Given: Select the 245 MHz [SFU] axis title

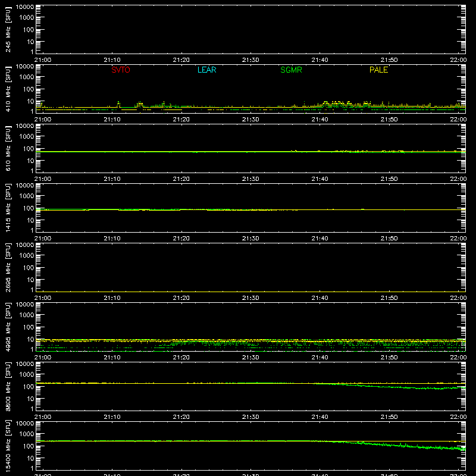Looking at the screenshot, I should coord(8,30).
